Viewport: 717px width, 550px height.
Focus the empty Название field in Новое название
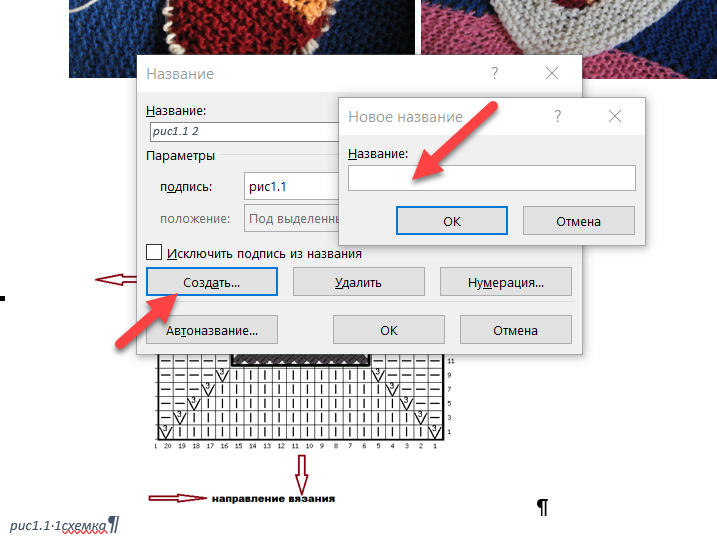pos(491,178)
